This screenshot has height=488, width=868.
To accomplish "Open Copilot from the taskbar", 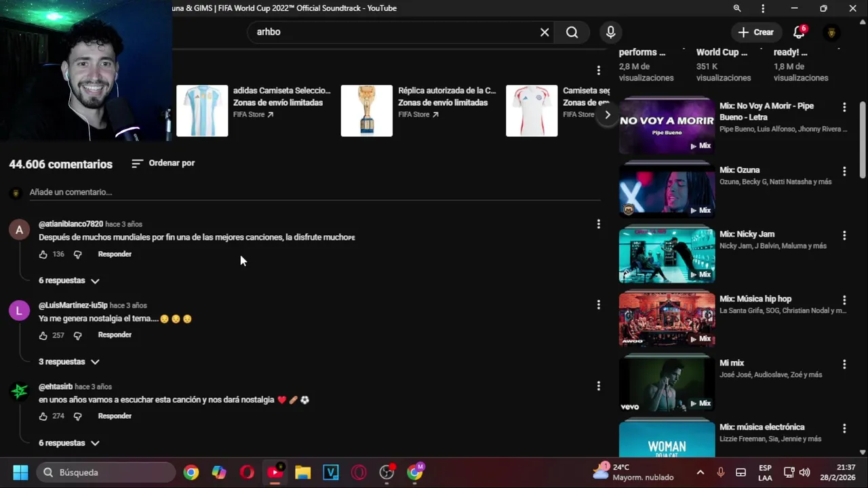I will pos(219,472).
